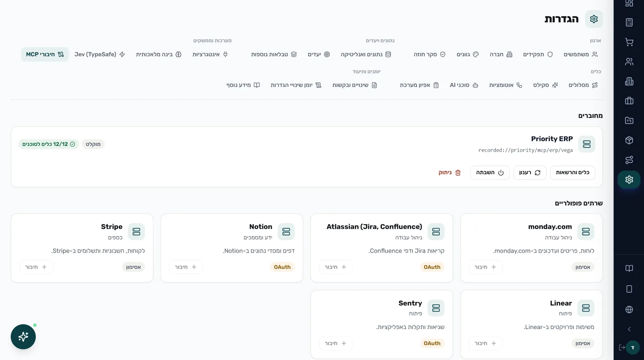This screenshot has width=644, height=360.
Task: Click the 12/12 כלים לסוכנים badge
Action: [x=49, y=144]
